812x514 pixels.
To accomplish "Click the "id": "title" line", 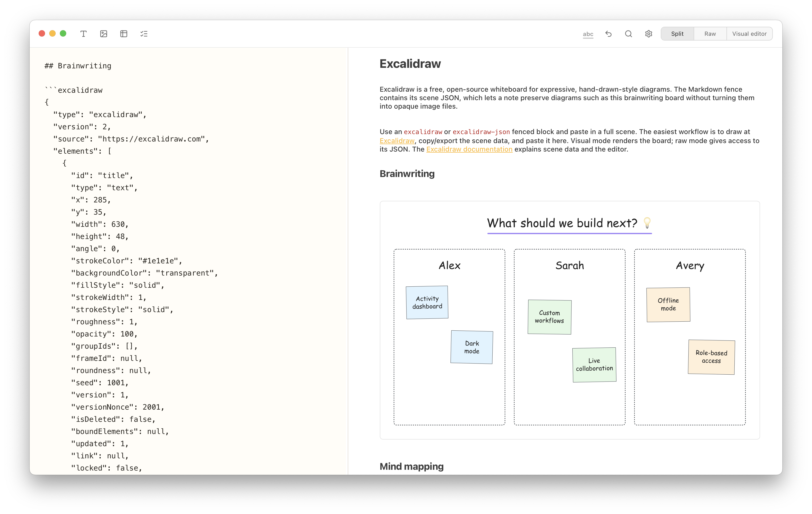I will click(102, 175).
